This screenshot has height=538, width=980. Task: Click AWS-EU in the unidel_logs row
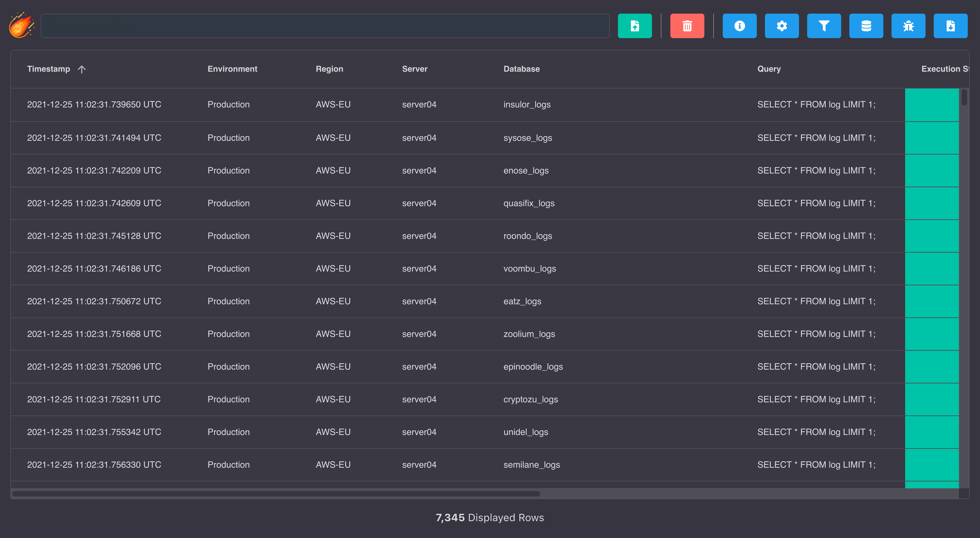333,432
